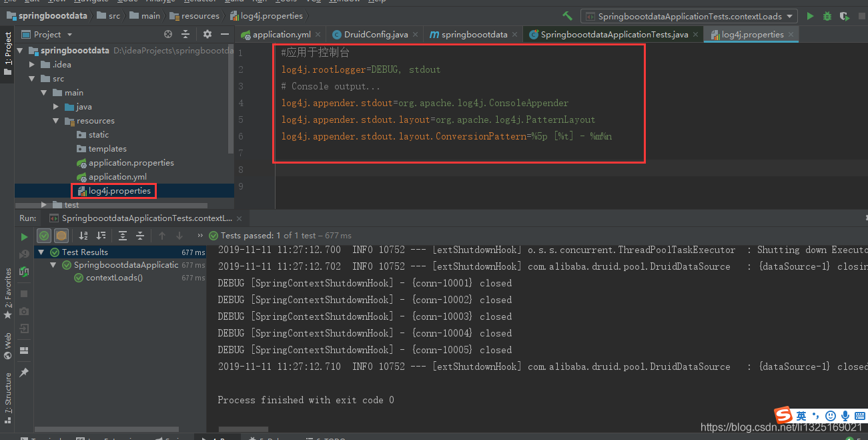Collapse the Test Results tree node
The image size is (868, 440).
pyautogui.click(x=41, y=252)
